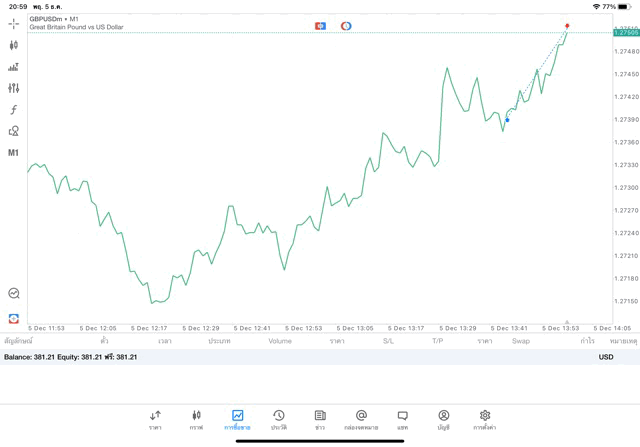Activate the crosshair tool
Screen dimensions: 640x447
(14, 23)
